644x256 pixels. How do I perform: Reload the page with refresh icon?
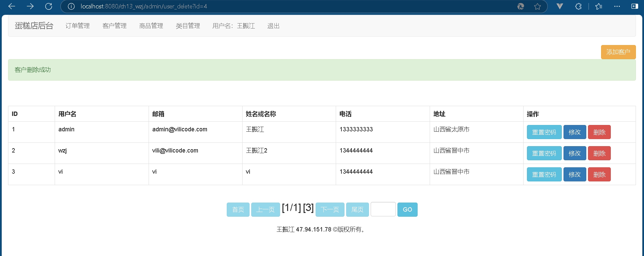[x=49, y=6]
